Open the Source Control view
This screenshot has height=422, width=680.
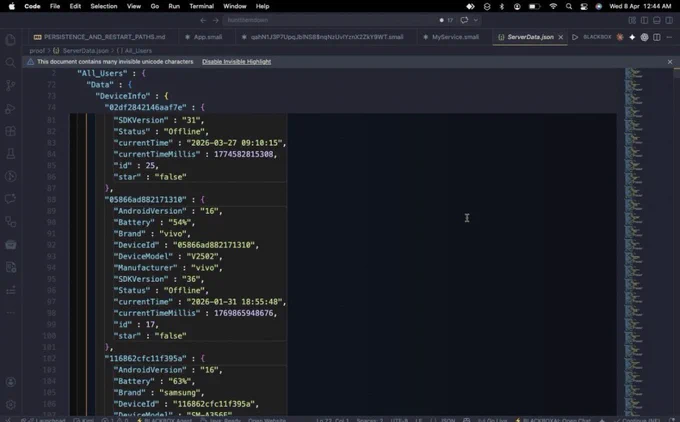(x=10, y=86)
